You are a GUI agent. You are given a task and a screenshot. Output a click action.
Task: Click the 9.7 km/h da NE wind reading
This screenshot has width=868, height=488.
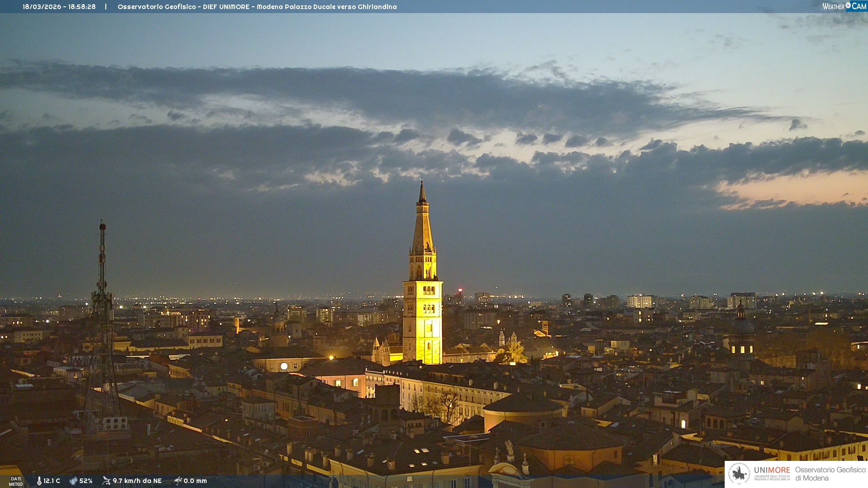pyautogui.click(x=137, y=481)
